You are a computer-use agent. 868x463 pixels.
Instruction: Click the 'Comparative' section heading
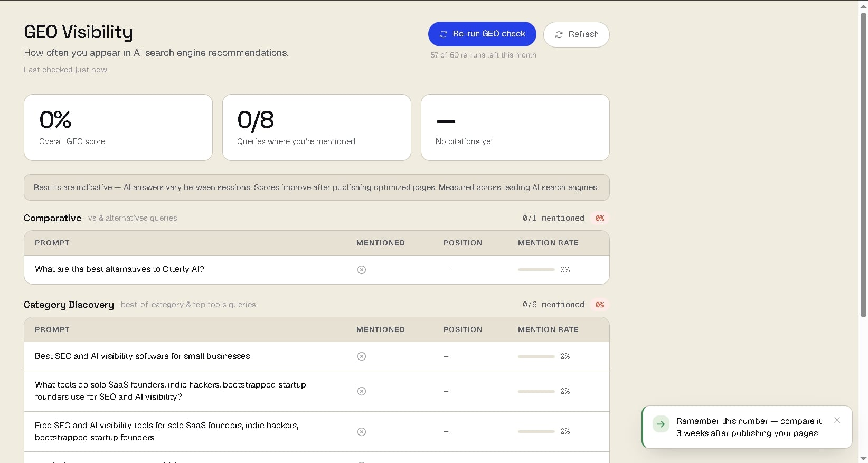tap(52, 218)
